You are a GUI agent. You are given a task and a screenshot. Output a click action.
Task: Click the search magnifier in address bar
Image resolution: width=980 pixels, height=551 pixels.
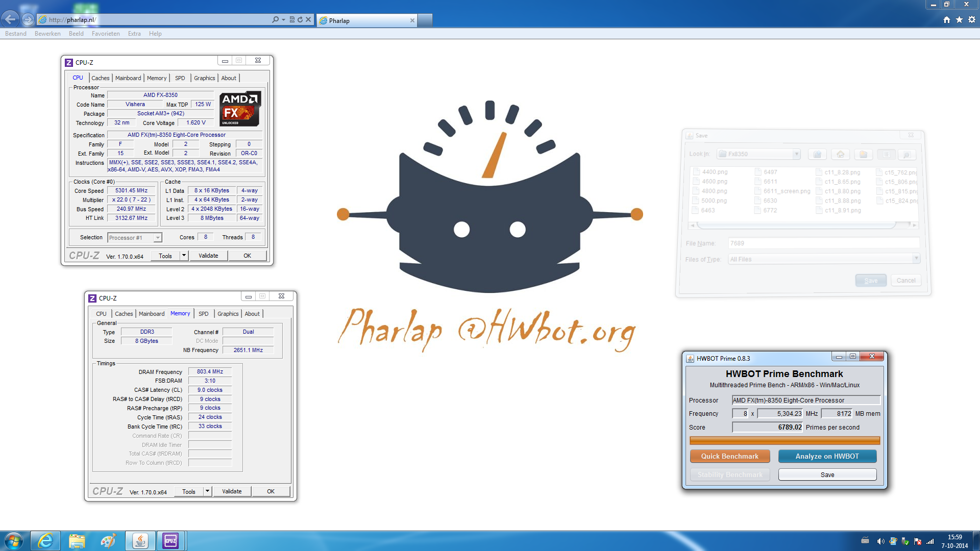click(276, 19)
